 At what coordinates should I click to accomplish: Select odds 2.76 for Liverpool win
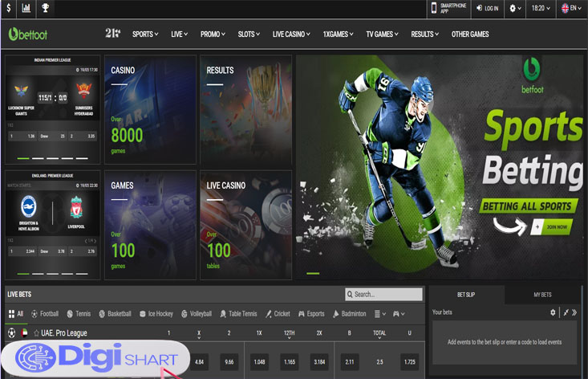tap(83, 251)
